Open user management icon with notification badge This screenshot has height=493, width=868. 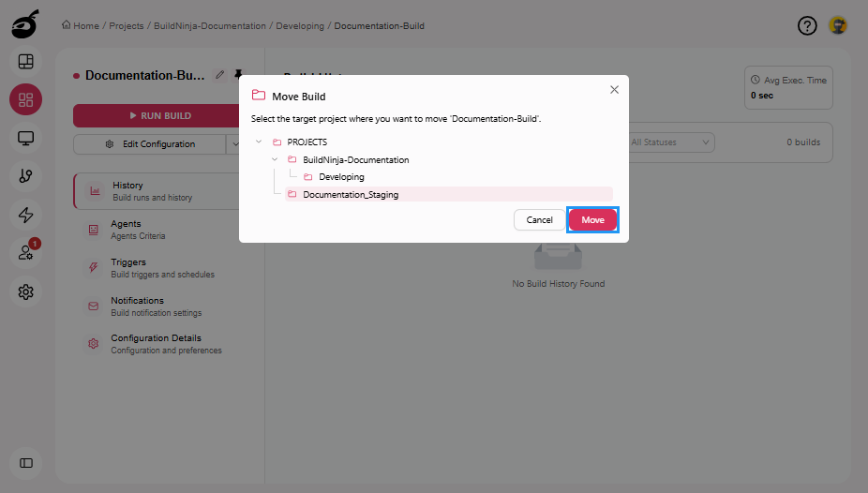pyautogui.click(x=26, y=253)
